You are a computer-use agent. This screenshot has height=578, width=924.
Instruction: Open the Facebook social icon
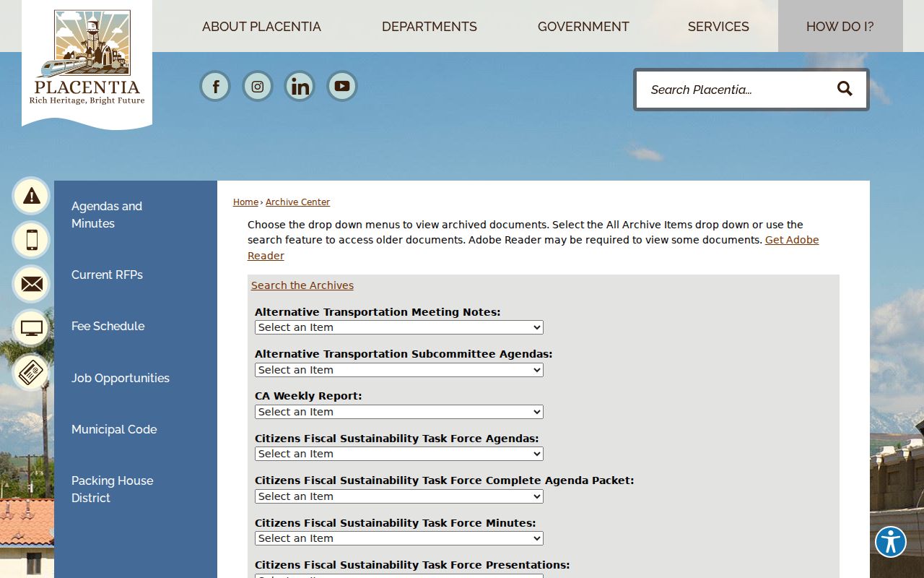point(215,87)
